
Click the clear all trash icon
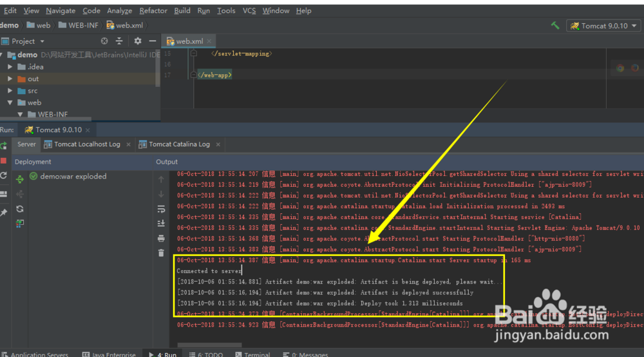pyautogui.click(x=161, y=253)
